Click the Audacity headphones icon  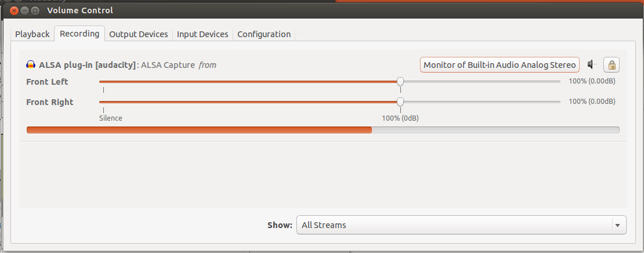31,65
